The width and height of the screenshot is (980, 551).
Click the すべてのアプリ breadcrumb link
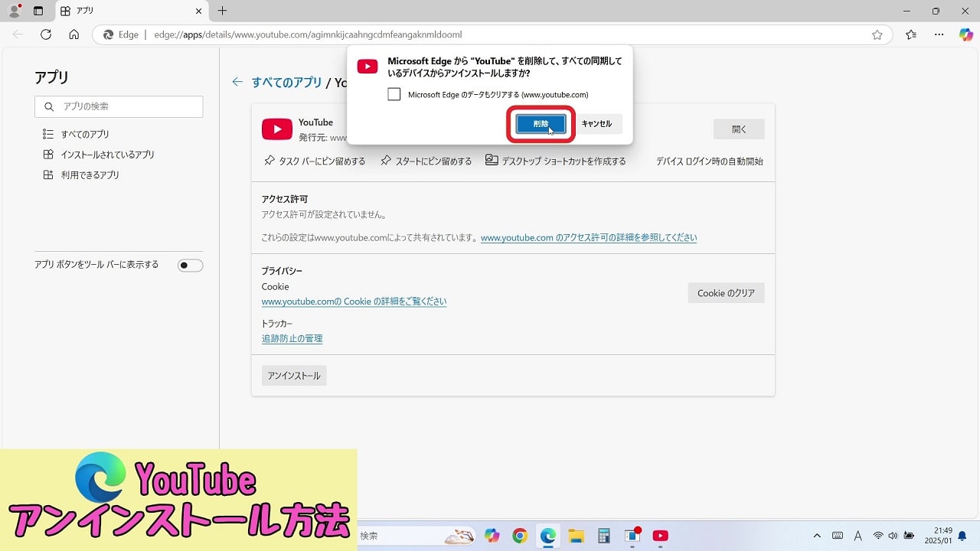287,82
